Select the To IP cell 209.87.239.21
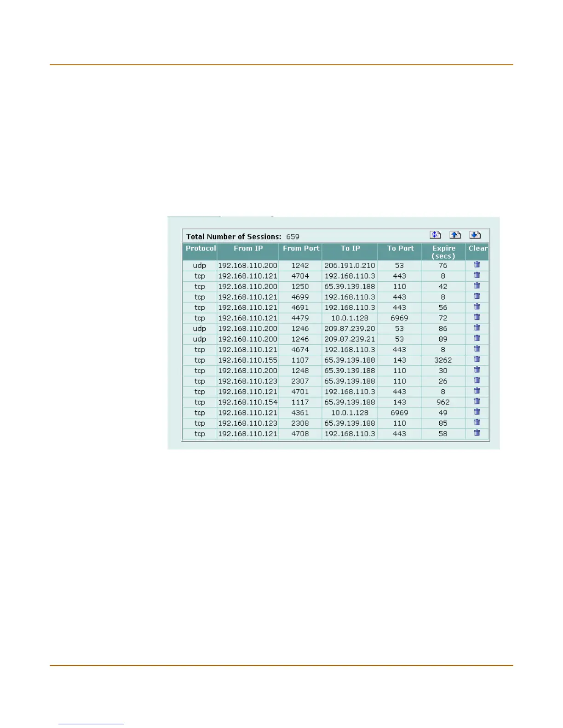The height and width of the screenshot is (728, 563). [x=350, y=339]
